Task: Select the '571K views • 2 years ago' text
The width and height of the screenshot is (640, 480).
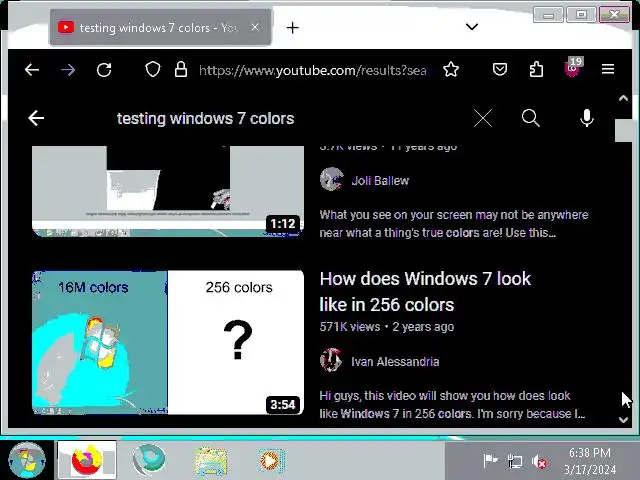Action: tap(387, 327)
